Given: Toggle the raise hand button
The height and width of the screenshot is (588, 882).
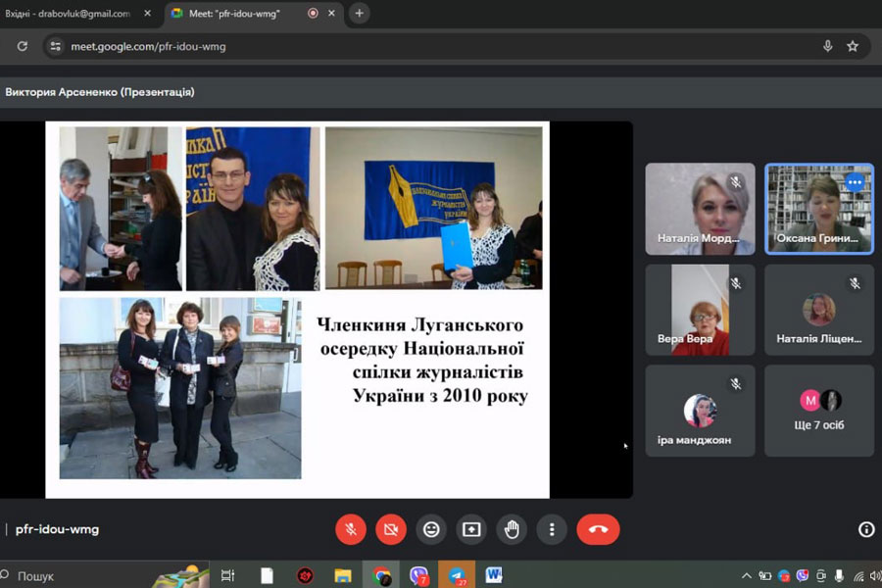Looking at the screenshot, I should [512, 529].
